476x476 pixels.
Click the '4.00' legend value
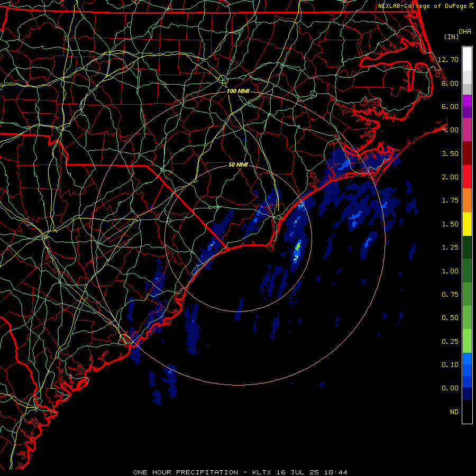point(450,130)
